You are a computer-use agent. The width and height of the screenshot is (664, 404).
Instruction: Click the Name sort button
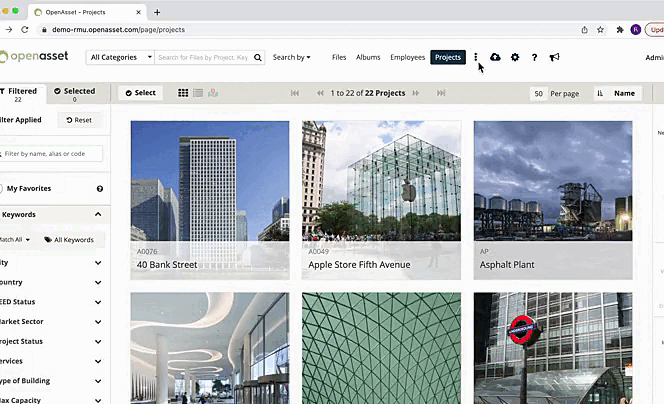[625, 93]
